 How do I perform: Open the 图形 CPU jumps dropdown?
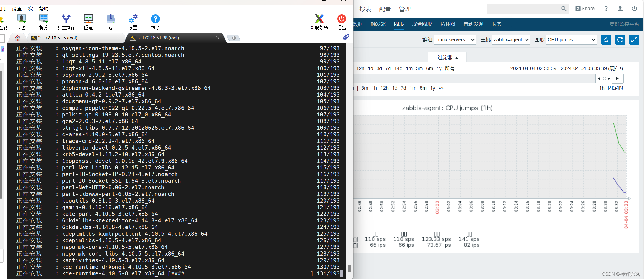(x=571, y=40)
